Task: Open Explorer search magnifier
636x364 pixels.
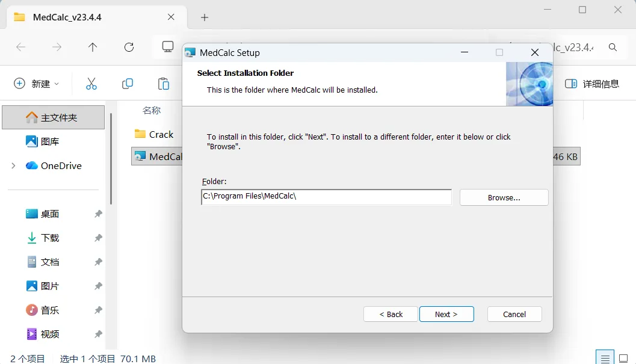Action: point(613,47)
